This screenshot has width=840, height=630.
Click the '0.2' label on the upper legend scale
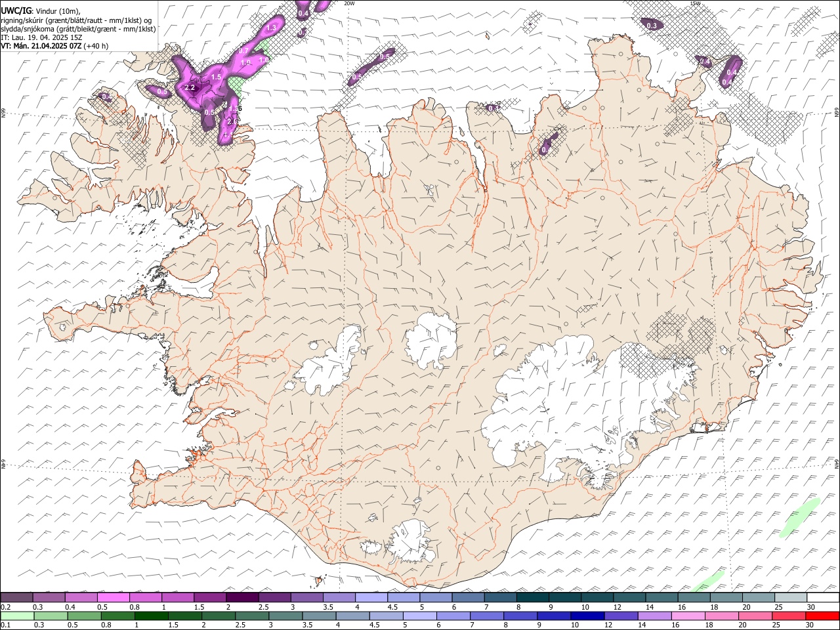click(6, 607)
